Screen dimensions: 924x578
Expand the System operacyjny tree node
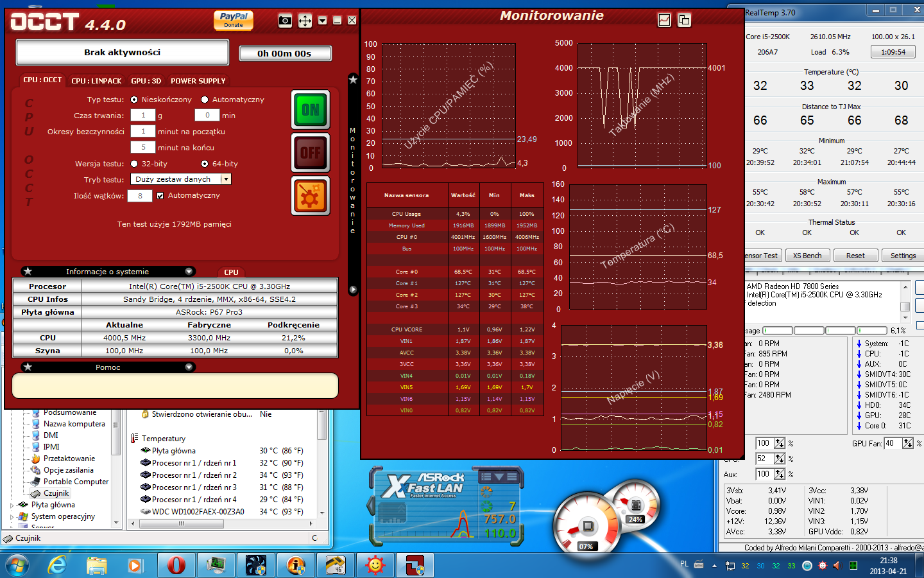pyautogui.click(x=12, y=517)
